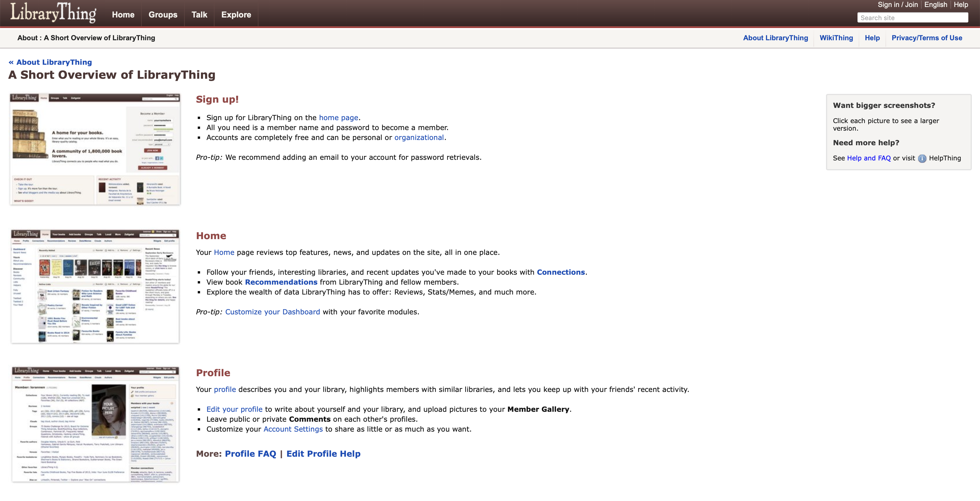This screenshot has height=501, width=980.
Task: Focus the Search site field
Action: click(912, 18)
